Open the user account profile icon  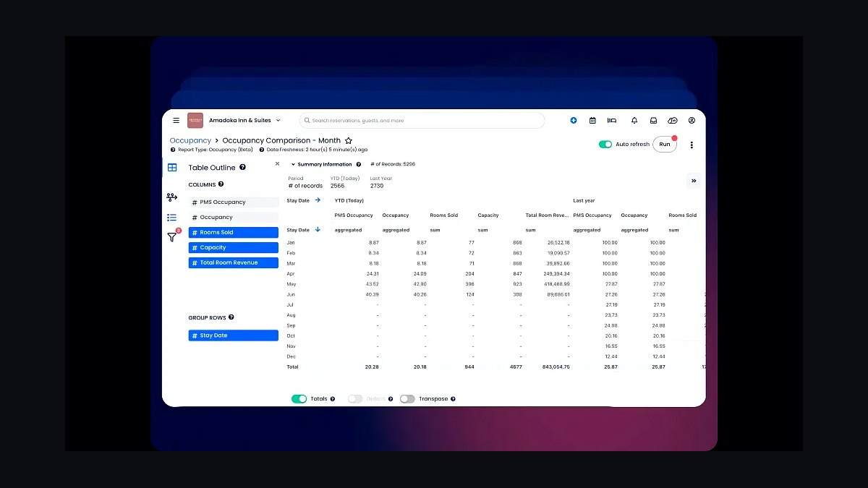point(692,121)
